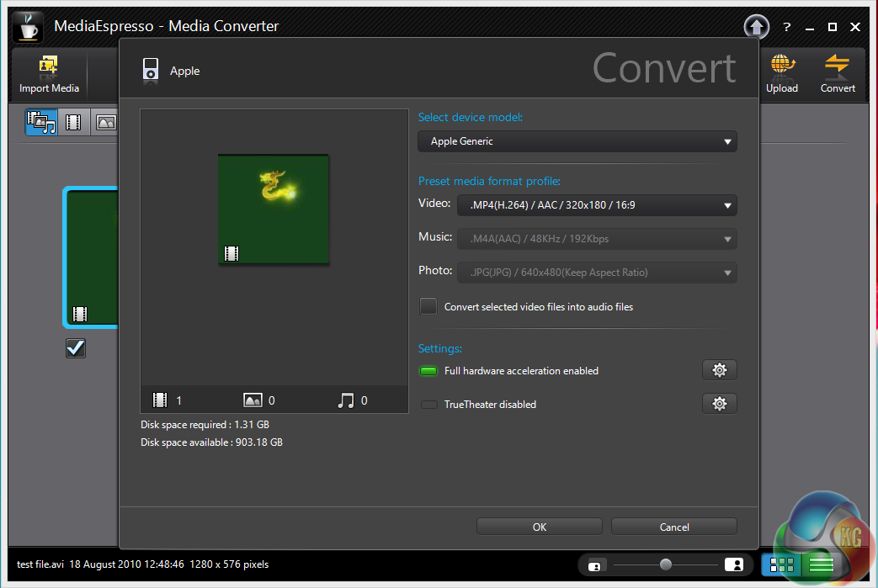
Task: Toggle full hardware acceleration indicator
Action: point(428,371)
